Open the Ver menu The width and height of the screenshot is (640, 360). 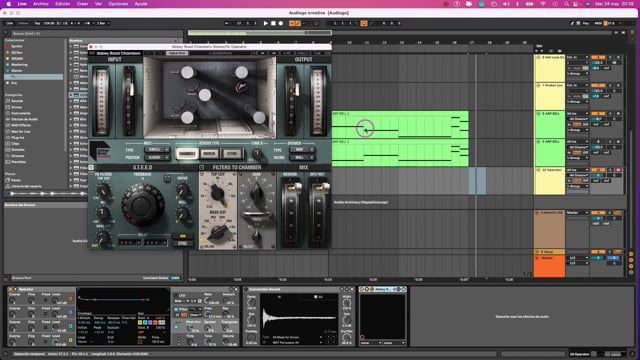click(98, 4)
